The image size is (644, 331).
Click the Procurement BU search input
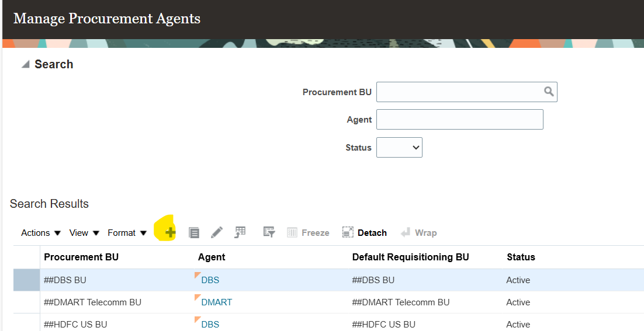coord(459,92)
